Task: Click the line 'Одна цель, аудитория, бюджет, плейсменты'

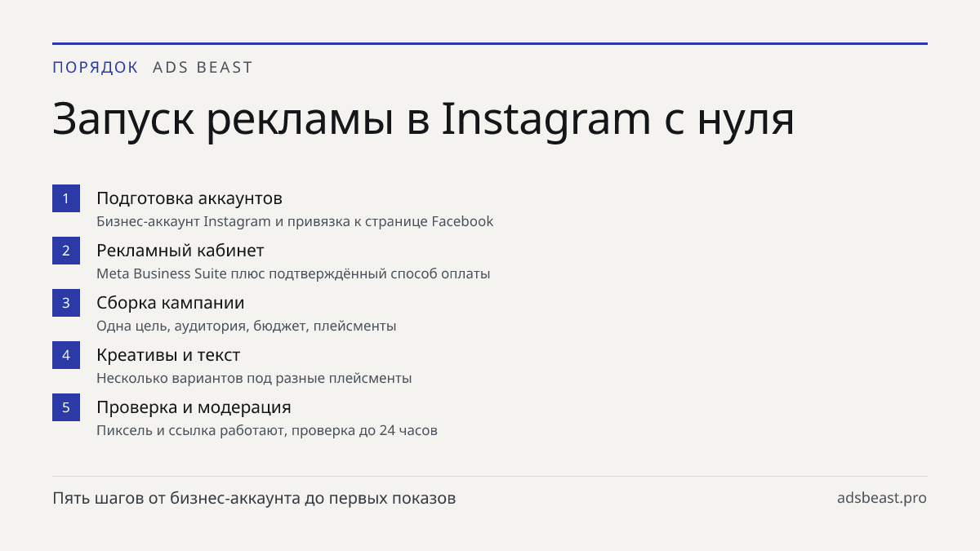Action: [247, 326]
